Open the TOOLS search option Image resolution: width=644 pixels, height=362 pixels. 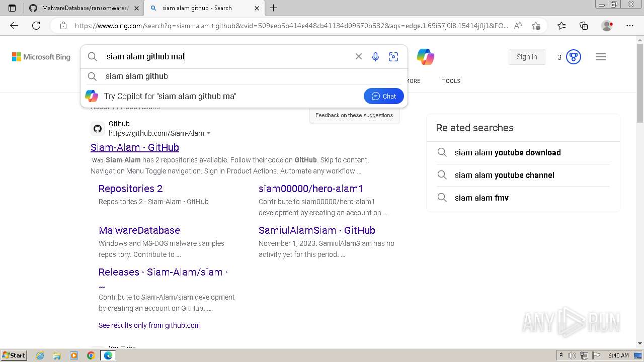(451, 81)
